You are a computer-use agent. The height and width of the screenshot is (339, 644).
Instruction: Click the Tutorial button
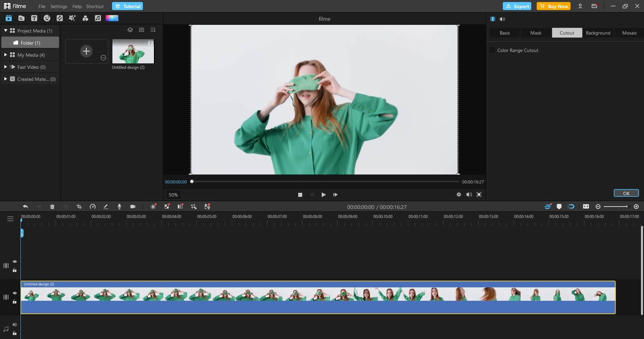coord(127,6)
